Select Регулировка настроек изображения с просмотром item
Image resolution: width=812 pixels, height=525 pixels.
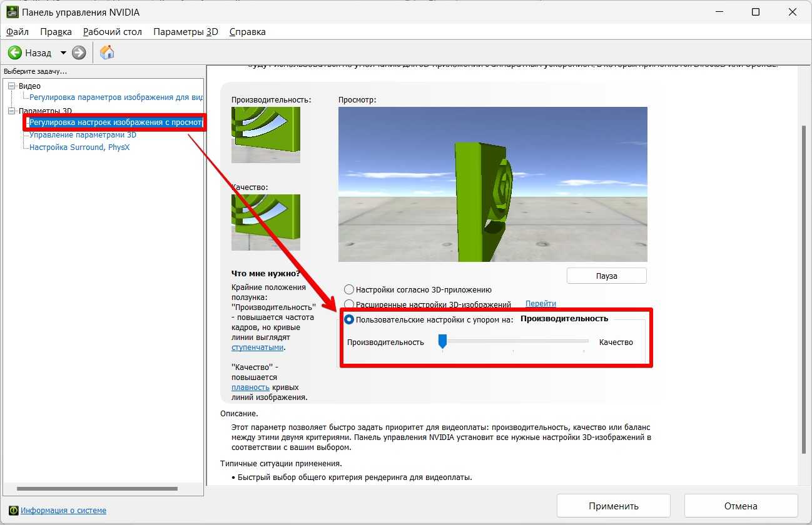point(115,122)
